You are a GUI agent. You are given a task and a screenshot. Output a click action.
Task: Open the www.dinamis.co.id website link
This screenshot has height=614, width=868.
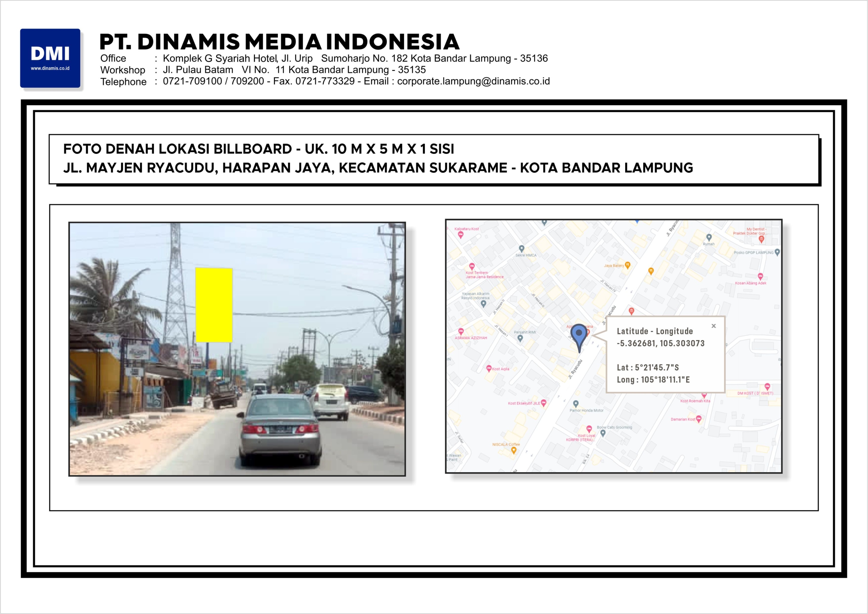click(x=50, y=68)
